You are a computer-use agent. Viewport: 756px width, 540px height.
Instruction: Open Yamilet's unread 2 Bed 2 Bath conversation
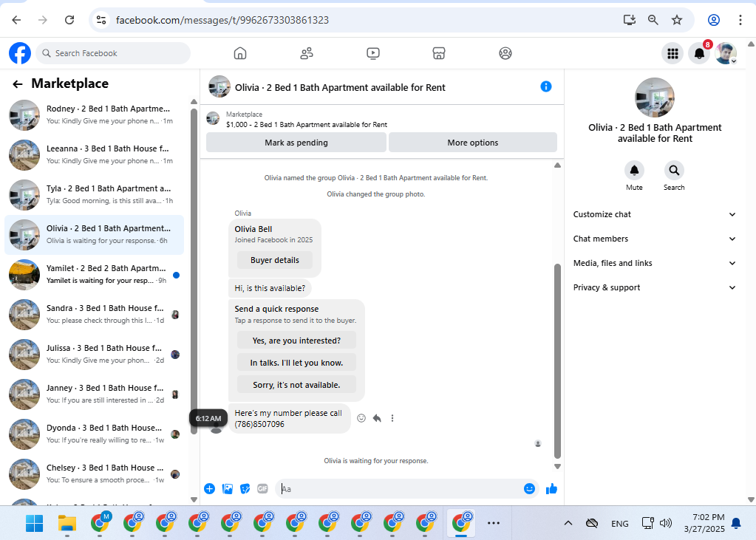[x=95, y=275]
